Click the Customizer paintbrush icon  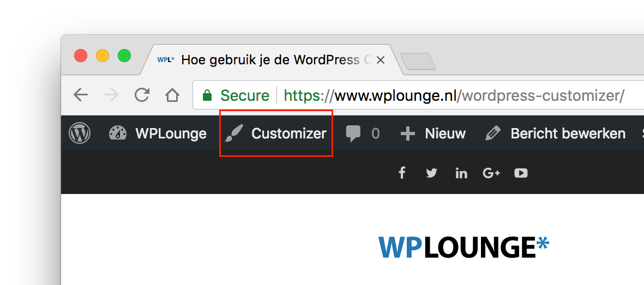[x=234, y=134]
